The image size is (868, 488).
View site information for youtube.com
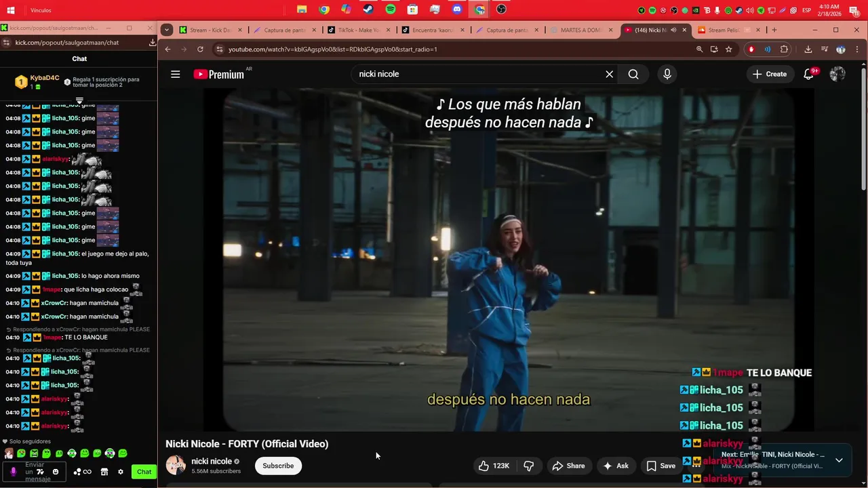218,49
